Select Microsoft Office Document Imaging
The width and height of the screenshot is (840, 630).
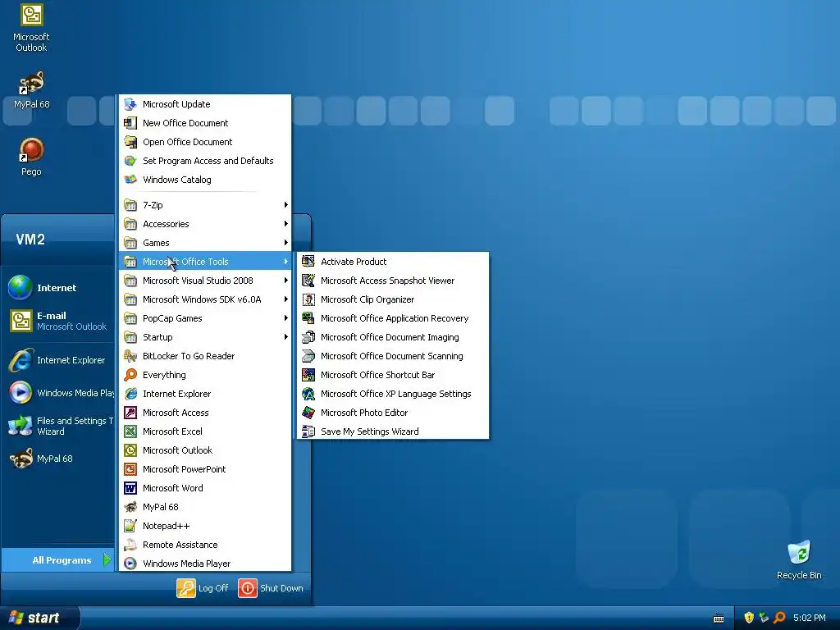pos(393,337)
